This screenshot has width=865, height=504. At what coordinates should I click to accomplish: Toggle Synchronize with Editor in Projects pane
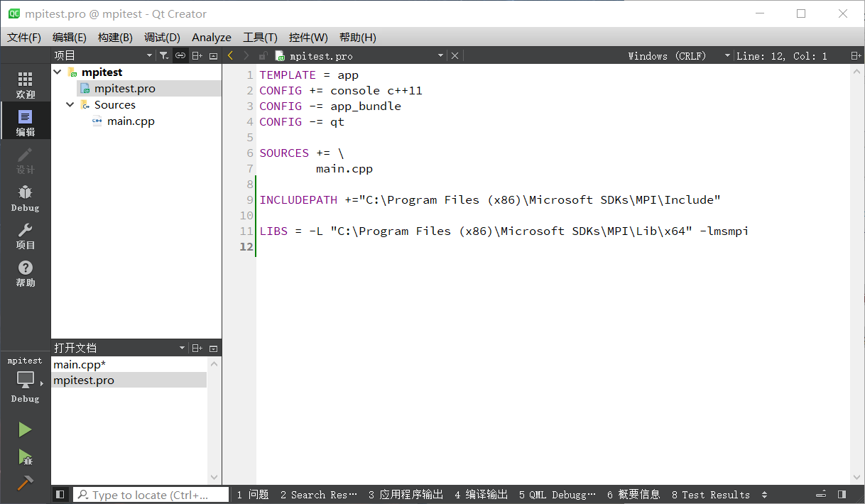pyautogui.click(x=180, y=55)
